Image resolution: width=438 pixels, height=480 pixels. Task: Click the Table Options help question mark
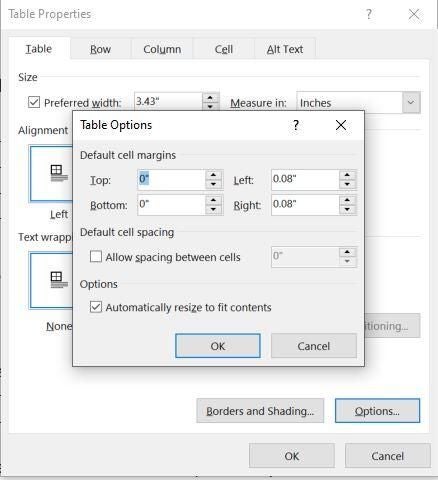click(x=296, y=125)
